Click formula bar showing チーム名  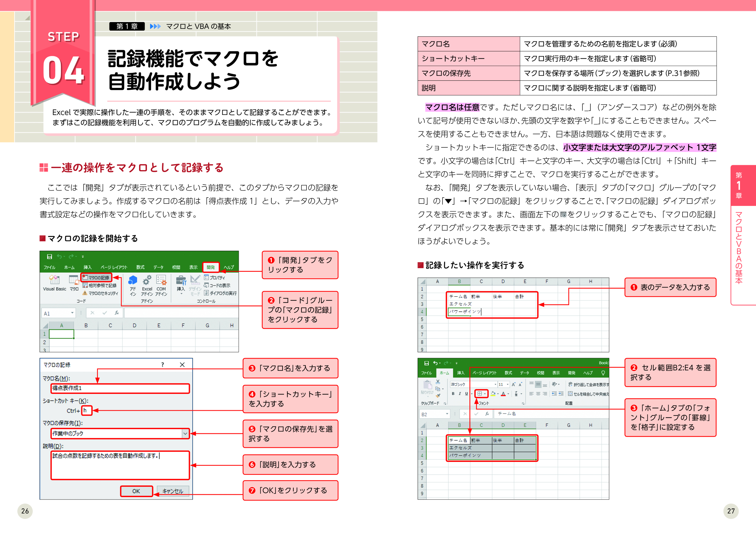[551, 413]
